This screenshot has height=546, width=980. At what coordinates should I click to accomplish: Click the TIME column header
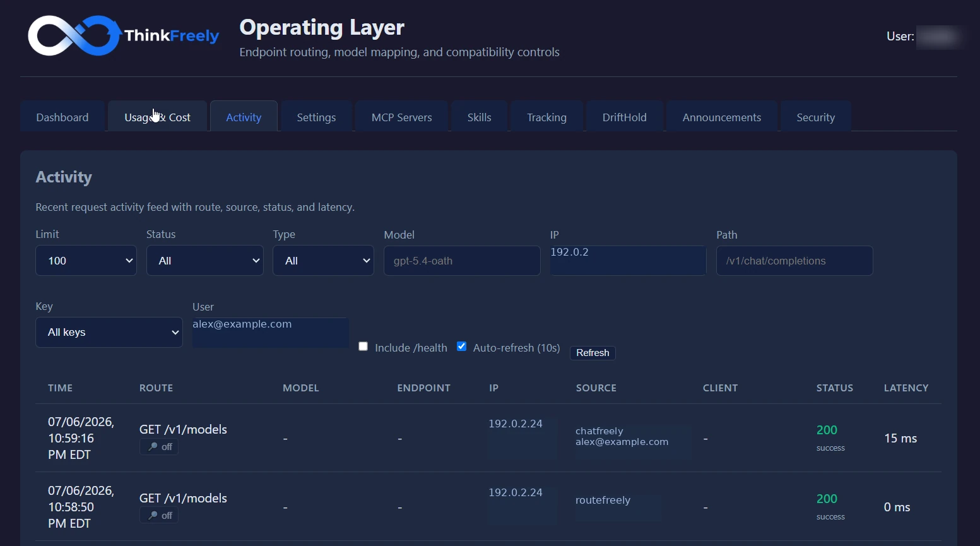tap(61, 388)
